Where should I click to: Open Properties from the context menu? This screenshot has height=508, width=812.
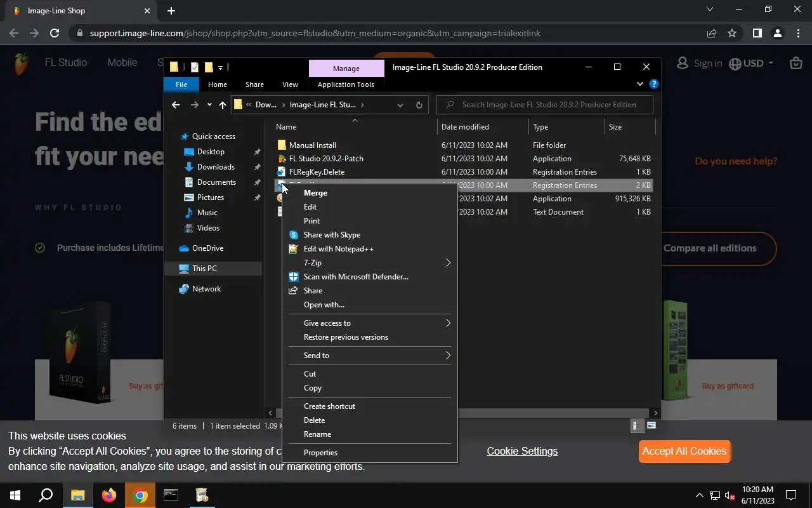coord(320,453)
